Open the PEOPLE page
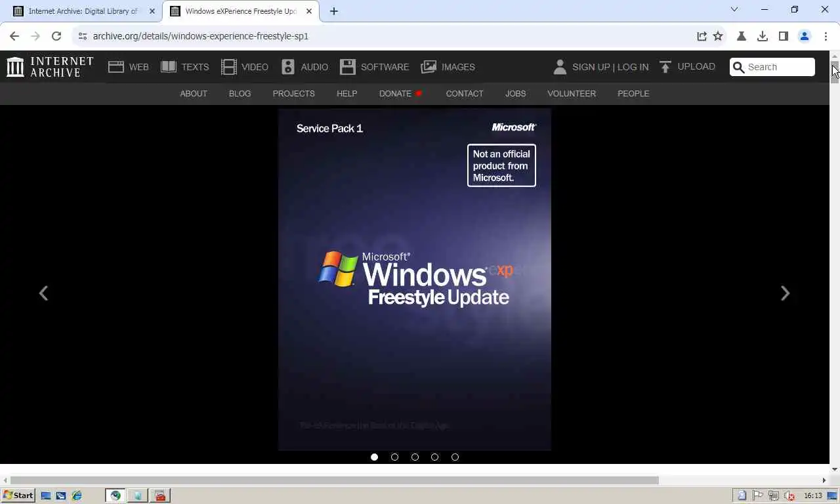840x504 pixels. (633, 94)
